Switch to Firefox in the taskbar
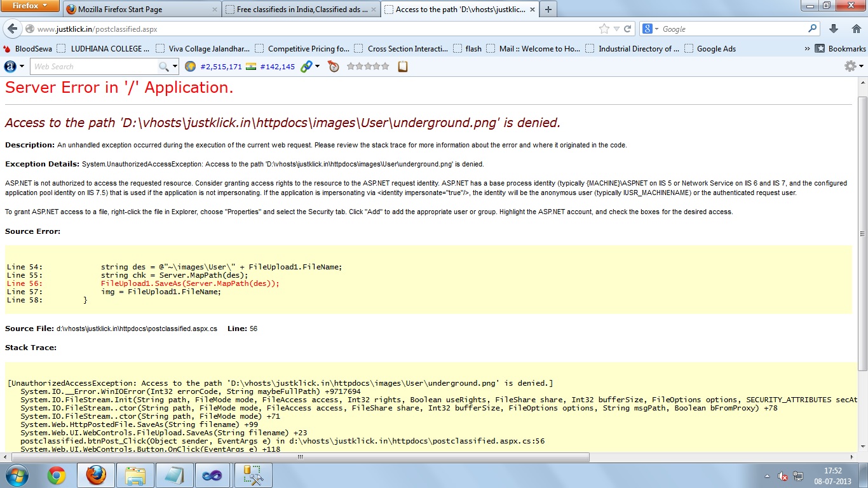This screenshot has height=488, width=868. click(95, 475)
